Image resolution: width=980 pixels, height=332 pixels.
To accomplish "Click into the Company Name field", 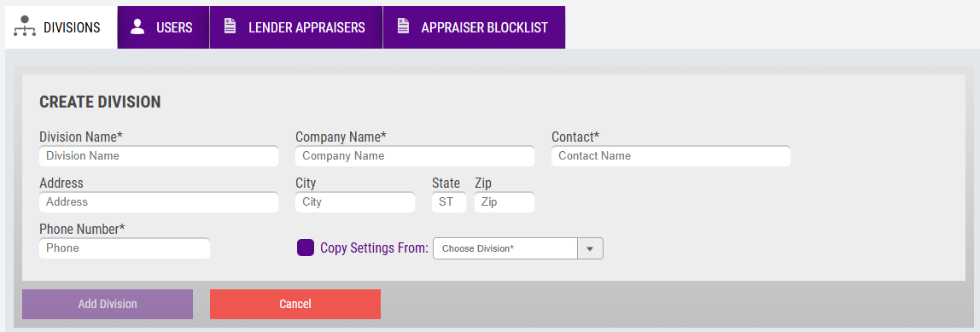I will coord(415,156).
